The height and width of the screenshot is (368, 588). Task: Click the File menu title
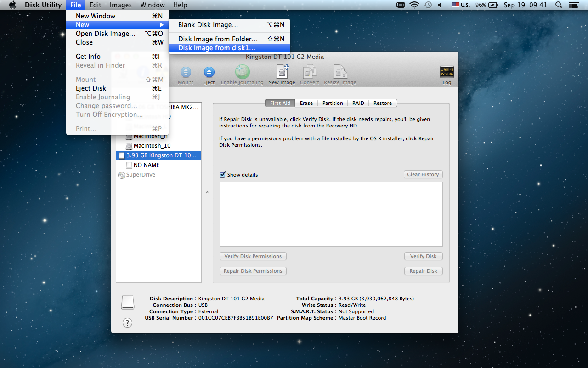[x=76, y=5]
